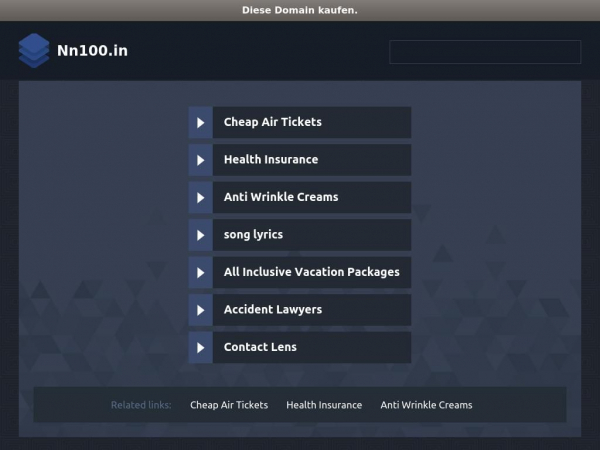Go to Anti Wrinkle Creams main link
Viewport: 600px width, 450px height.
tap(281, 197)
